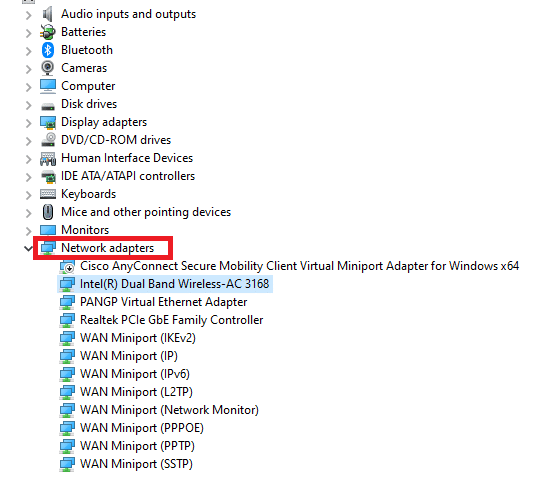Select the Bluetooth category label
546x477 pixels.
pos(87,50)
